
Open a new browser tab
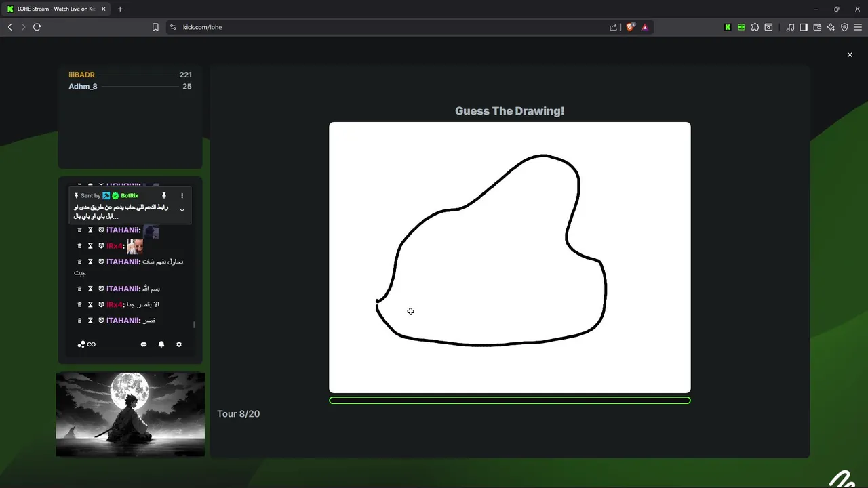[x=120, y=9]
